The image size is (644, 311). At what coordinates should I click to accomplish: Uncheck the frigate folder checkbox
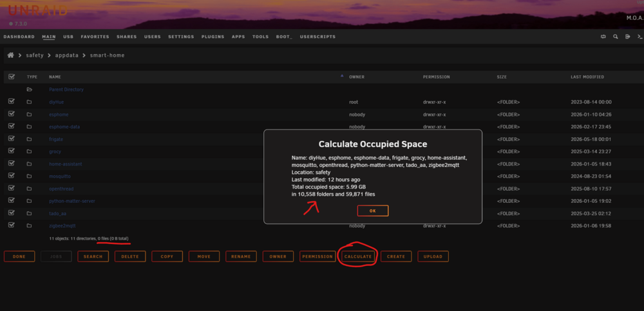pyautogui.click(x=12, y=138)
